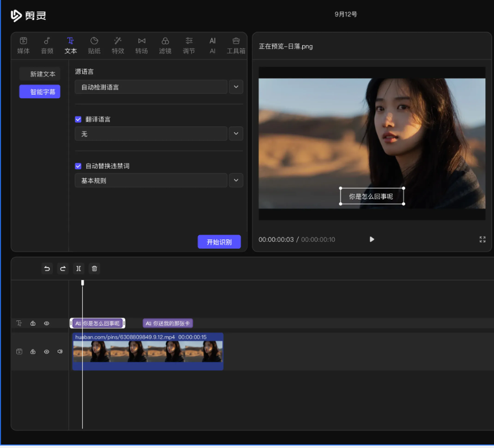The width and height of the screenshot is (494, 448).
Task: Click the undo arrow in timeline toolbar
Action: (x=47, y=269)
